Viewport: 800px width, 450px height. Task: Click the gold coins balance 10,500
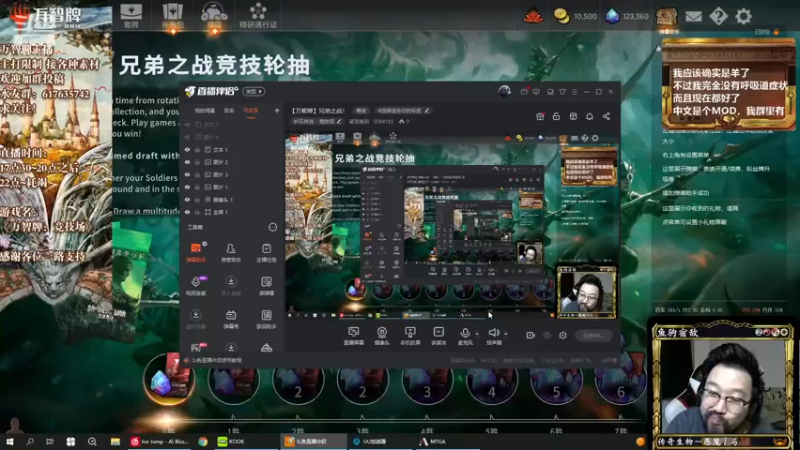tap(576, 16)
